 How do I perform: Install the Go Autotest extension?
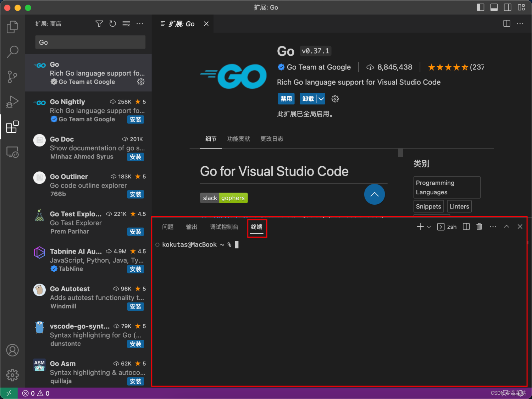tap(135, 307)
